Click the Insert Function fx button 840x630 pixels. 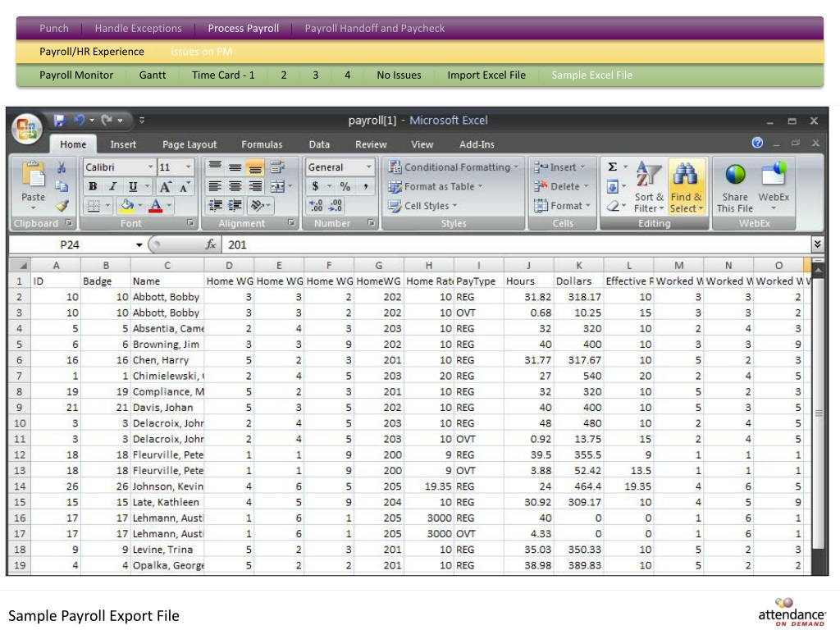(211, 244)
